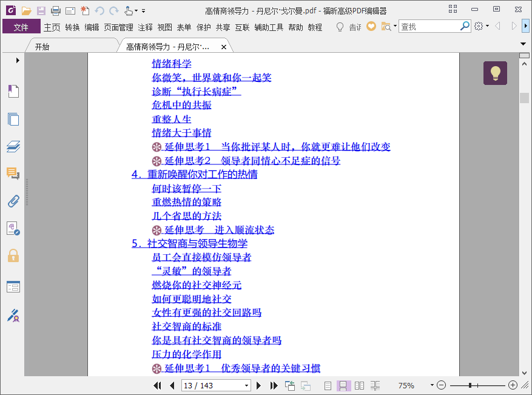This screenshot has width=532, height=395.
Task: Open the Security lock panel
Action: pyautogui.click(x=13, y=255)
